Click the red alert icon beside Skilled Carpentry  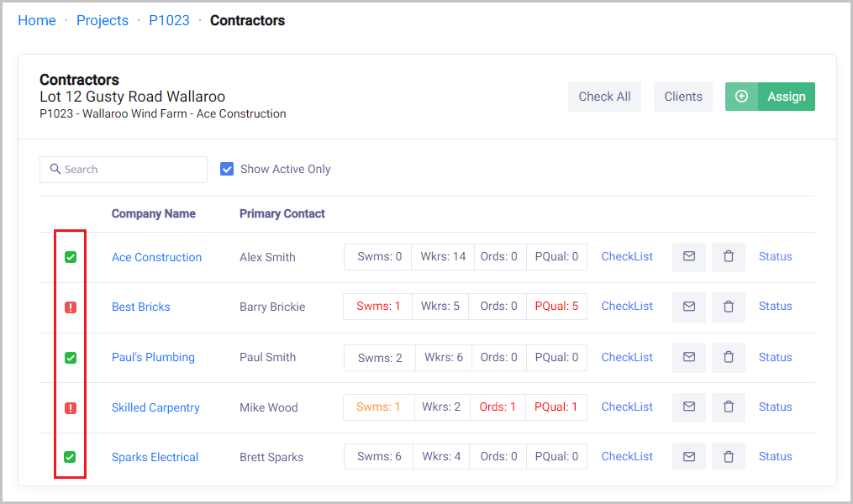coord(71,408)
